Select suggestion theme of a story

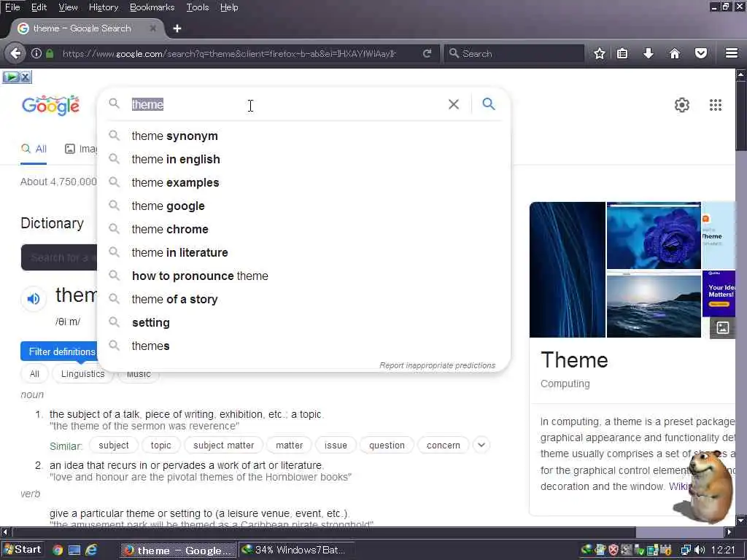303,300
